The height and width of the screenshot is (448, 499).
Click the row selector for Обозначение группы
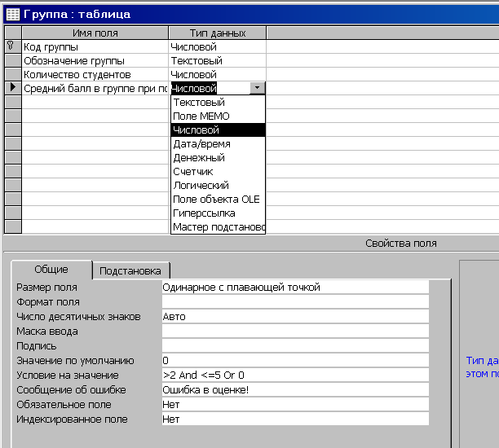pos(13,60)
